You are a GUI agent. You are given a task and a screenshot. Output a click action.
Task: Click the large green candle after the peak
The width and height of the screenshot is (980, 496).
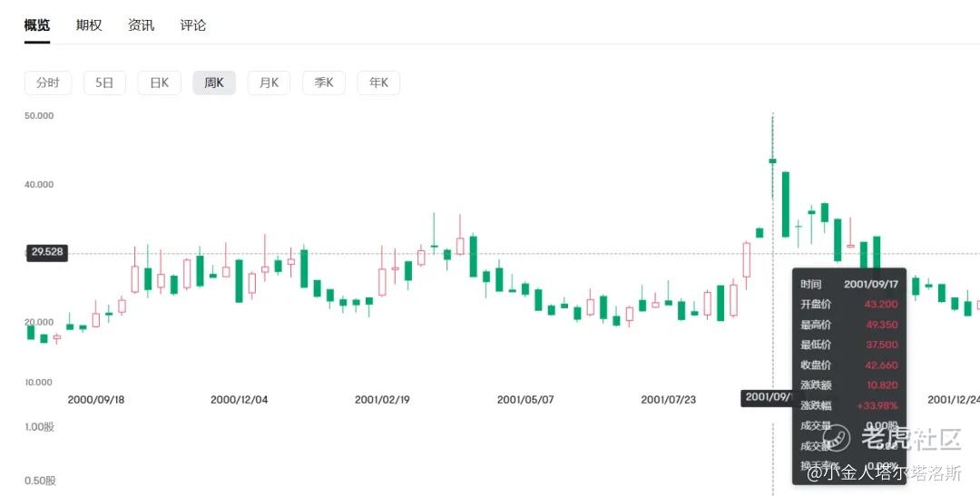tap(786, 204)
